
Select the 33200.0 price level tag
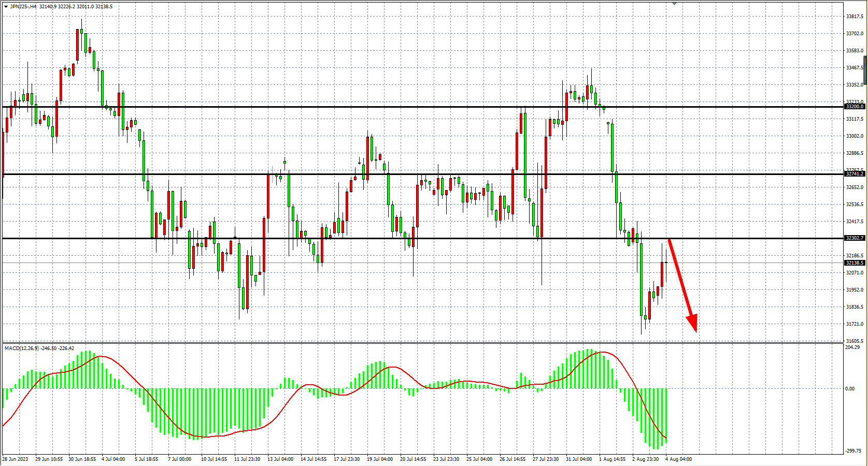tap(855, 107)
